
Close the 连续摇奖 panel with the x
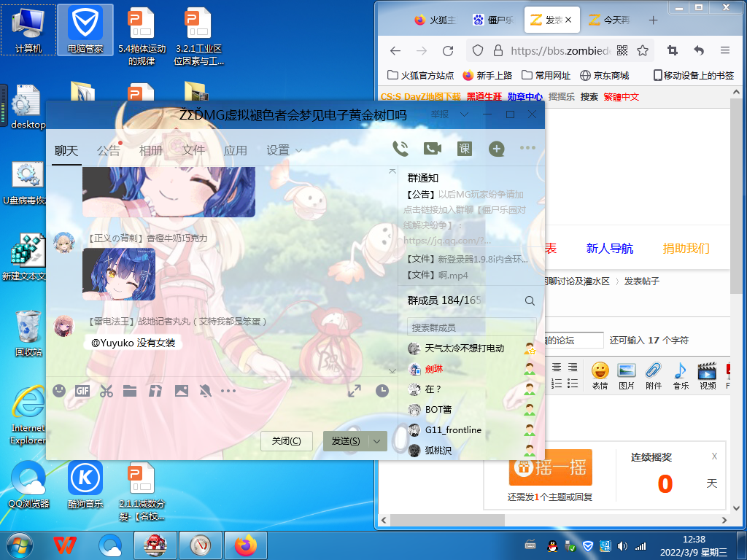tap(714, 456)
